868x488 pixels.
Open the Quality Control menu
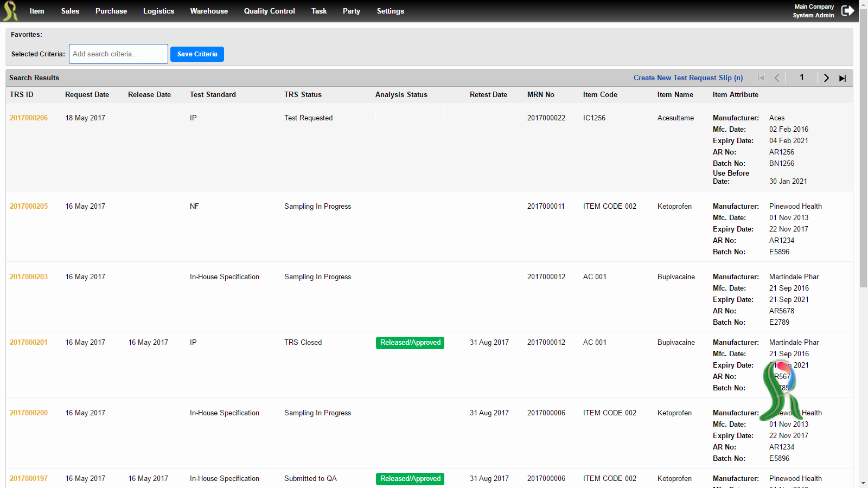point(269,11)
